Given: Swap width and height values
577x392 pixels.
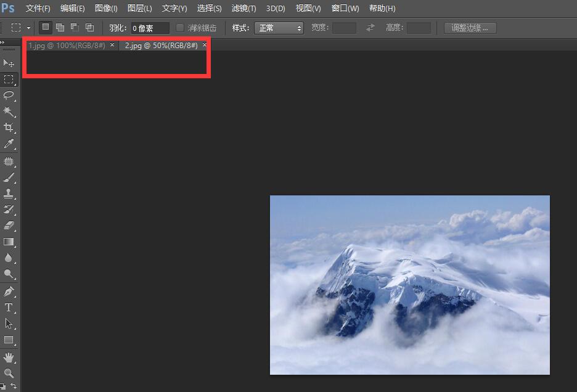Looking at the screenshot, I should click(x=370, y=28).
